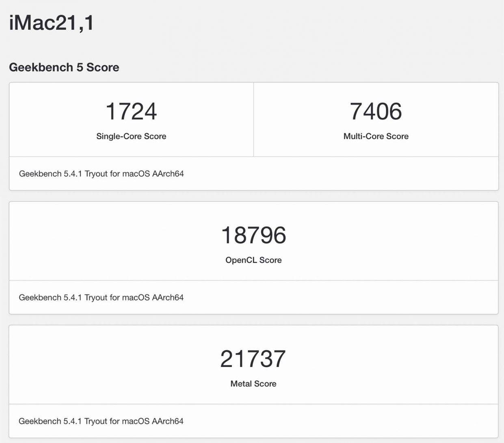This screenshot has width=504, height=443.
Task: Click the word Tryout in the OpenCL card footer
Action: click(96, 298)
